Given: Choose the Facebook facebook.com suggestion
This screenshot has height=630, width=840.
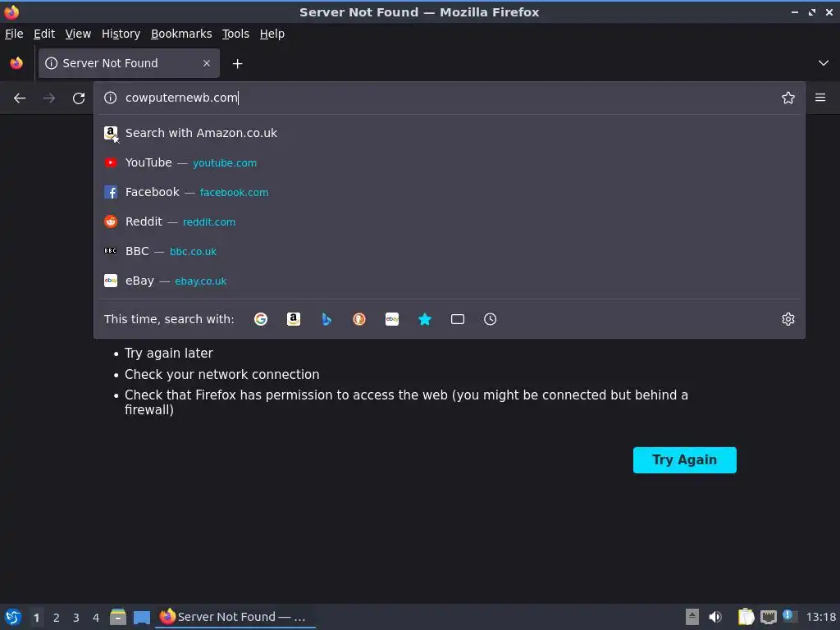Looking at the screenshot, I should point(450,192).
